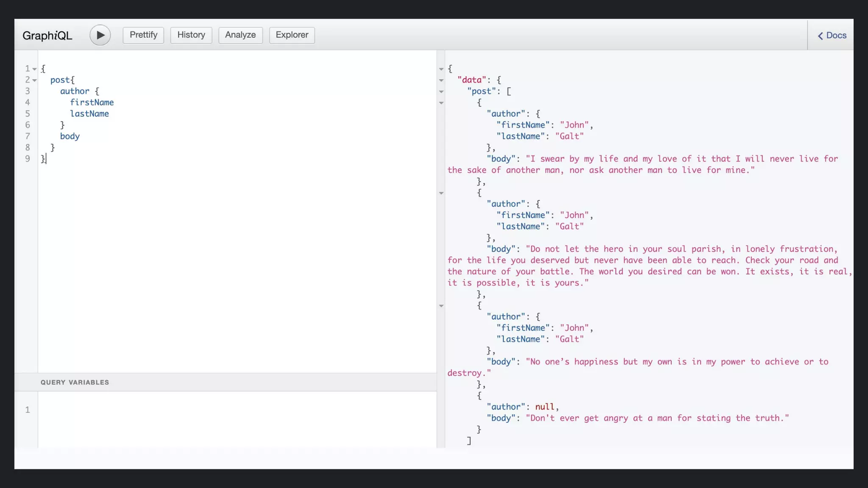Click the Prettify button
Screen dimensions: 868x488
pos(143,35)
